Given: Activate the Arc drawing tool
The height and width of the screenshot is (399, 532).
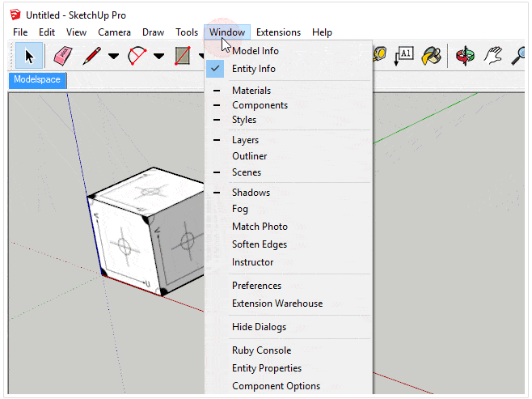Looking at the screenshot, I should click(137, 56).
